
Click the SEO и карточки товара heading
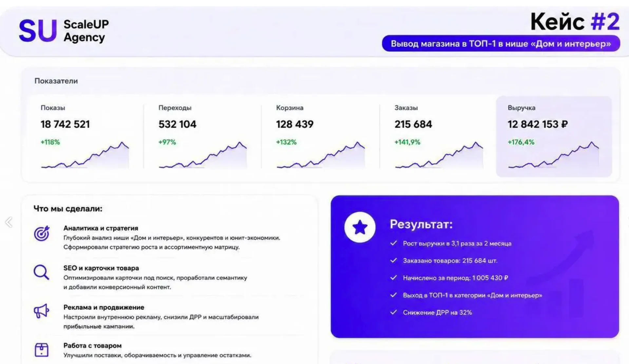tap(101, 268)
